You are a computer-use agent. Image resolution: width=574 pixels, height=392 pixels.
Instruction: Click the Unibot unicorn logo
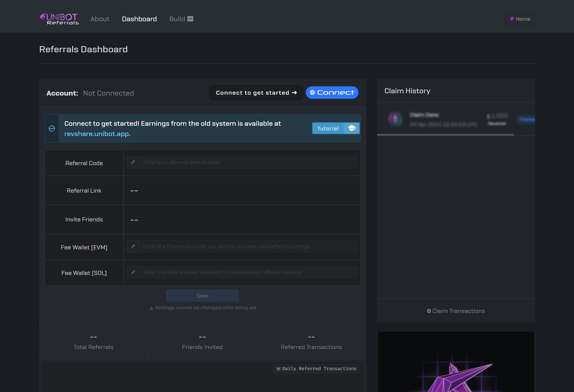(44, 17)
